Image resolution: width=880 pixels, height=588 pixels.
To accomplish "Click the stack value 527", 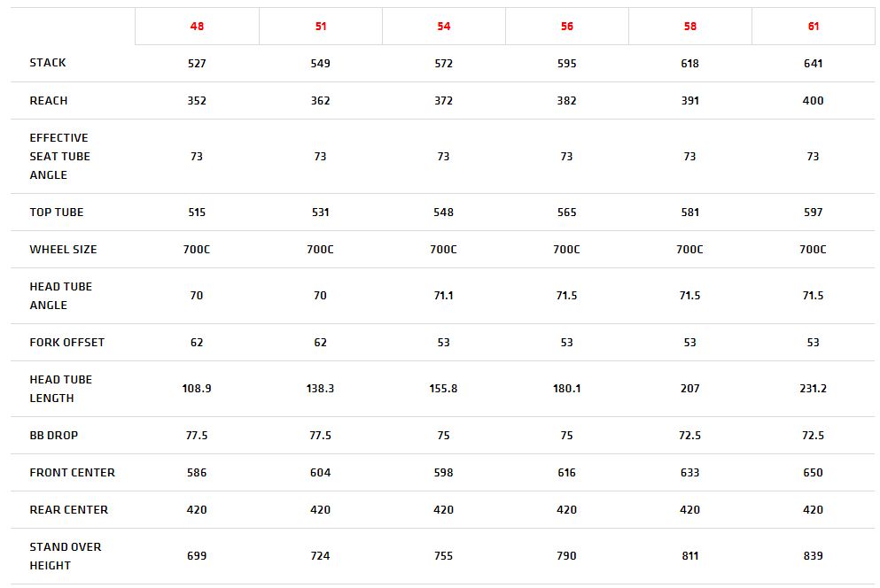I will [197, 64].
